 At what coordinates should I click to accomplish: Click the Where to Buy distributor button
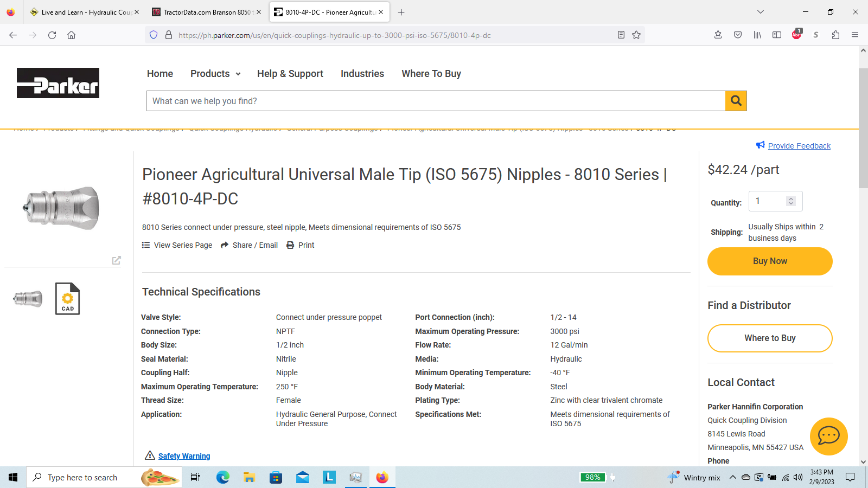pyautogui.click(x=770, y=338)
